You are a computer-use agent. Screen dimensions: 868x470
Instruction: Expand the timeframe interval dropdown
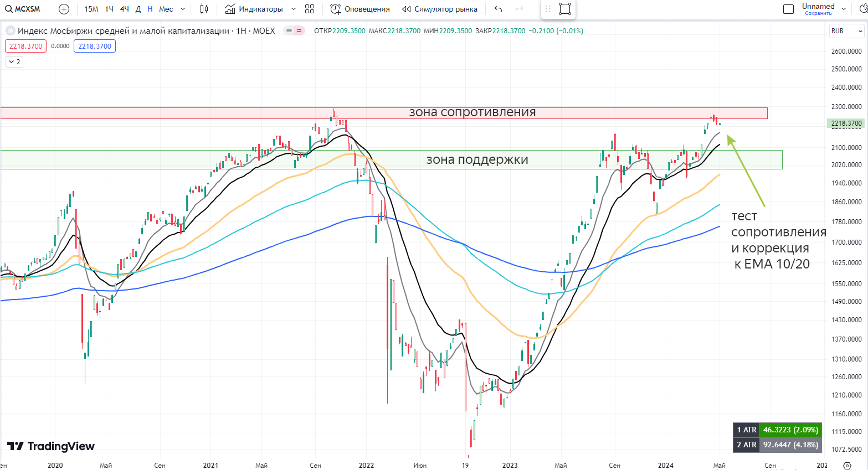(183, 9)
